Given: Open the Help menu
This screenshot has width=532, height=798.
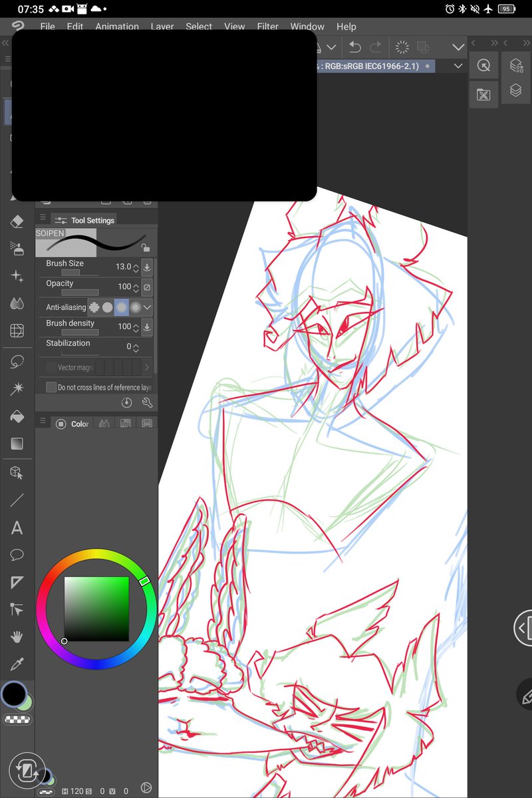Looking at the screenshot, I should pos(346,27).
